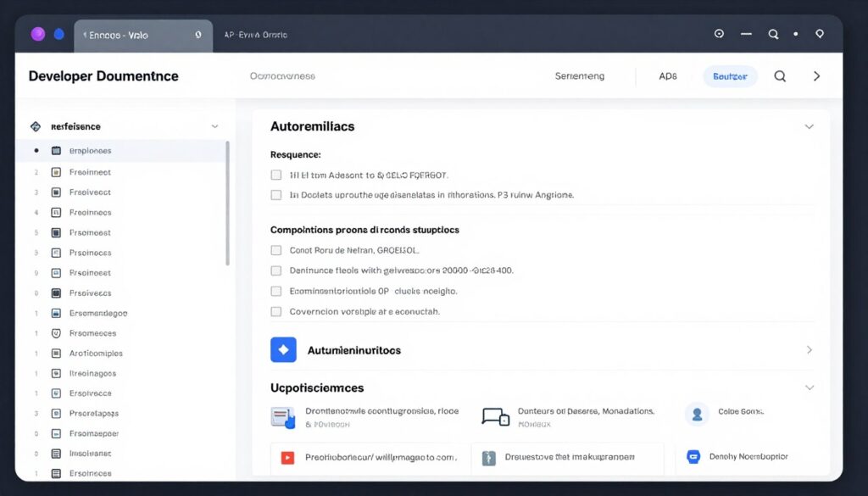The image size is (868, 496).
Task: Click the blue Boutzer button
Action: [x=730, y=75]
